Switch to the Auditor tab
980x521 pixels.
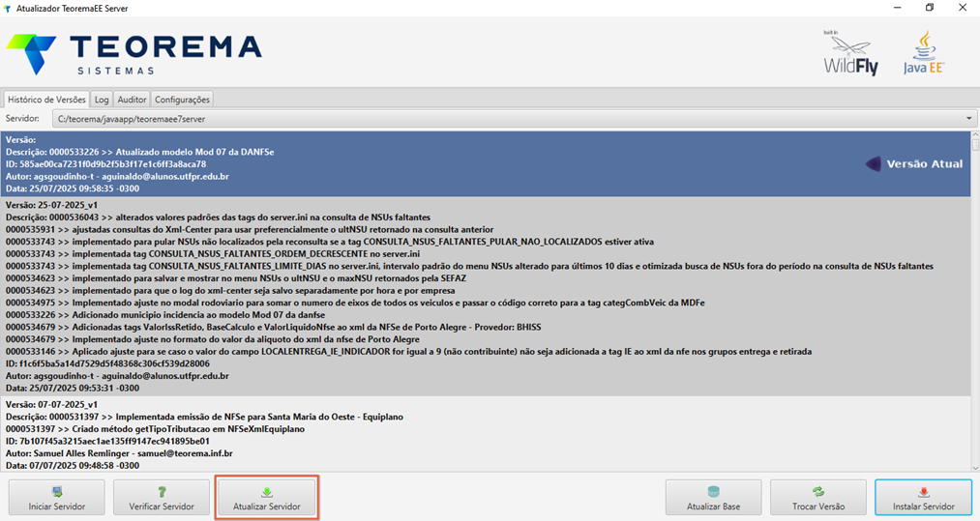tap(132, 100)
